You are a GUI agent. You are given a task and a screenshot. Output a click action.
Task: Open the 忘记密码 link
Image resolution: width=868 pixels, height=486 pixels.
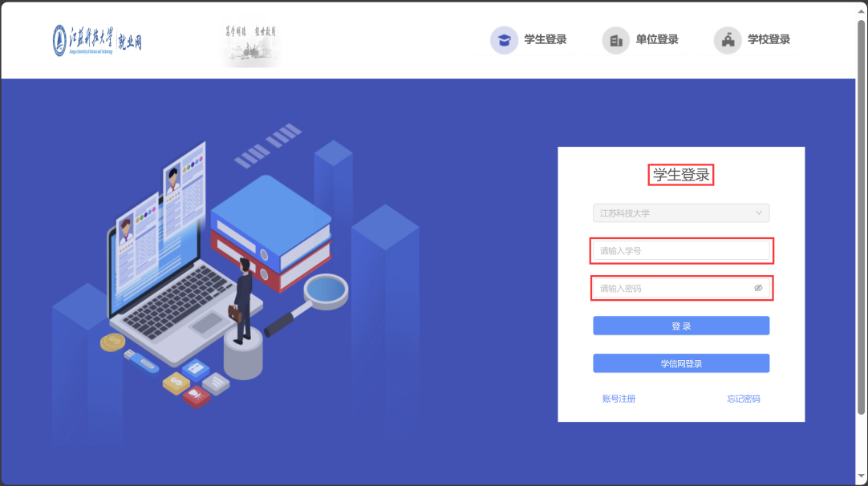[x=743, y=399]
